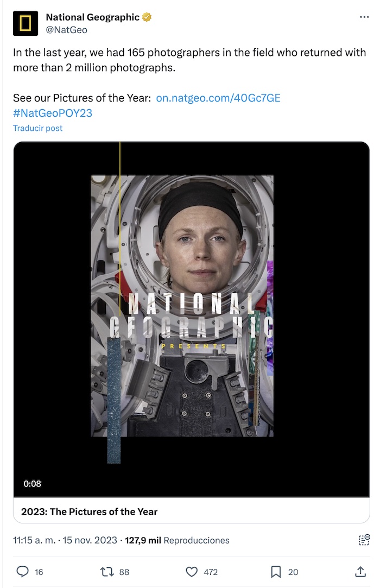The image size is (380, 588).
Task: Open the National Geographic display name
Action: (92, 17)
